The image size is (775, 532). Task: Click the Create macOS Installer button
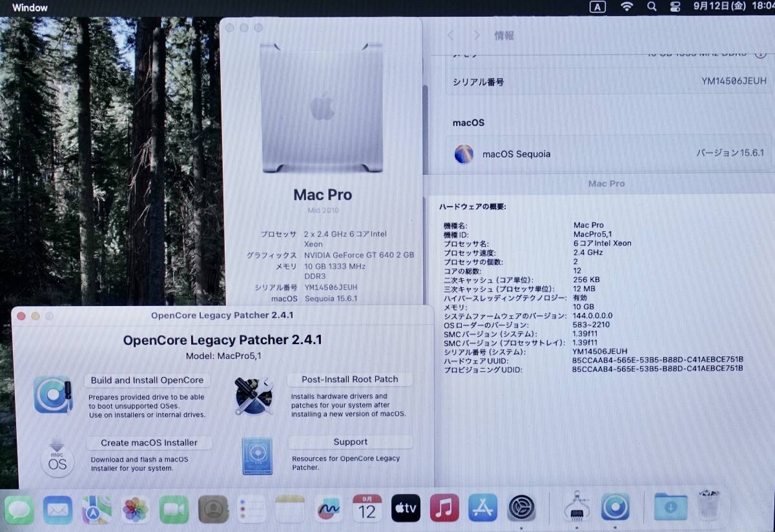coord(149,442)
